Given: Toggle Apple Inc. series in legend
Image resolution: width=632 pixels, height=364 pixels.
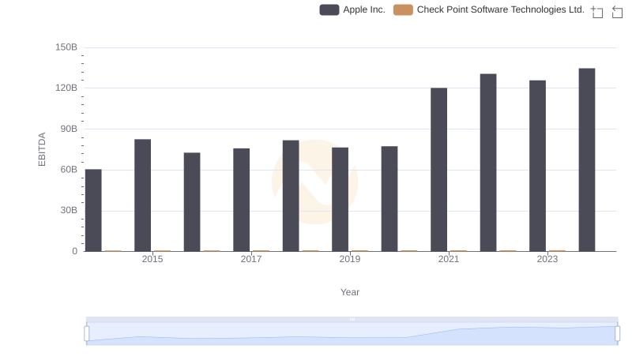Looking at the screenshot, I should (352, 9).
